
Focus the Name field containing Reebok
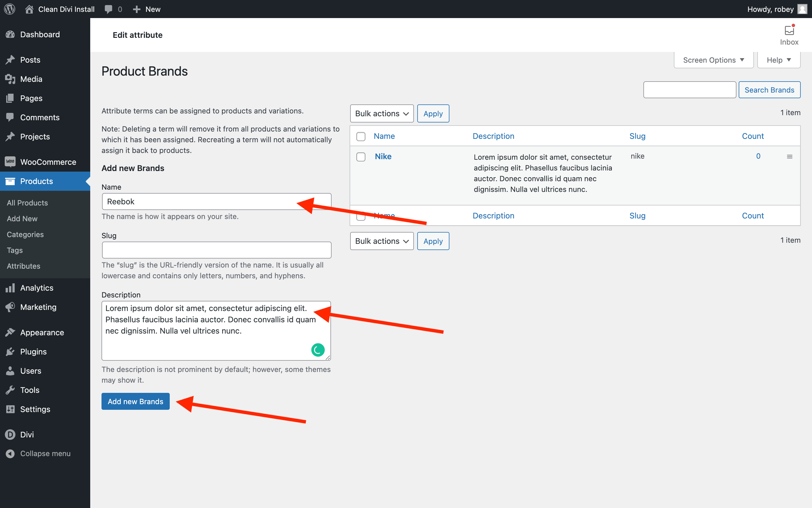click(217, 202)
